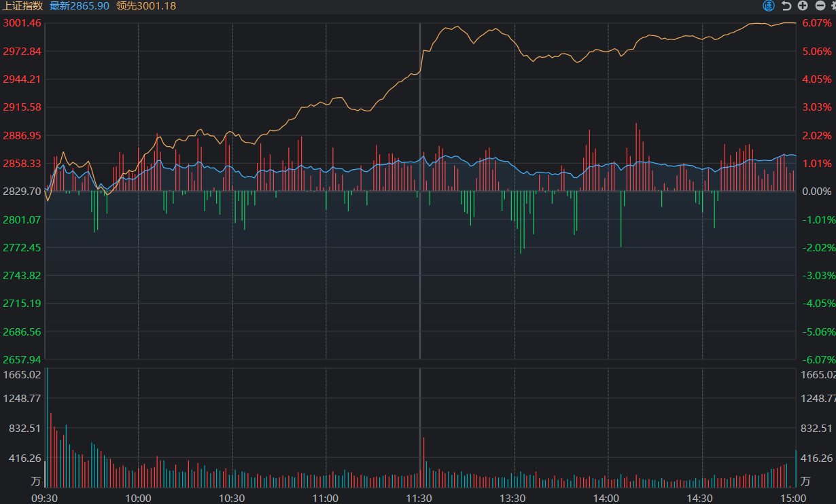Click the bottom-left 万 volume unit label

click(35, 482)
